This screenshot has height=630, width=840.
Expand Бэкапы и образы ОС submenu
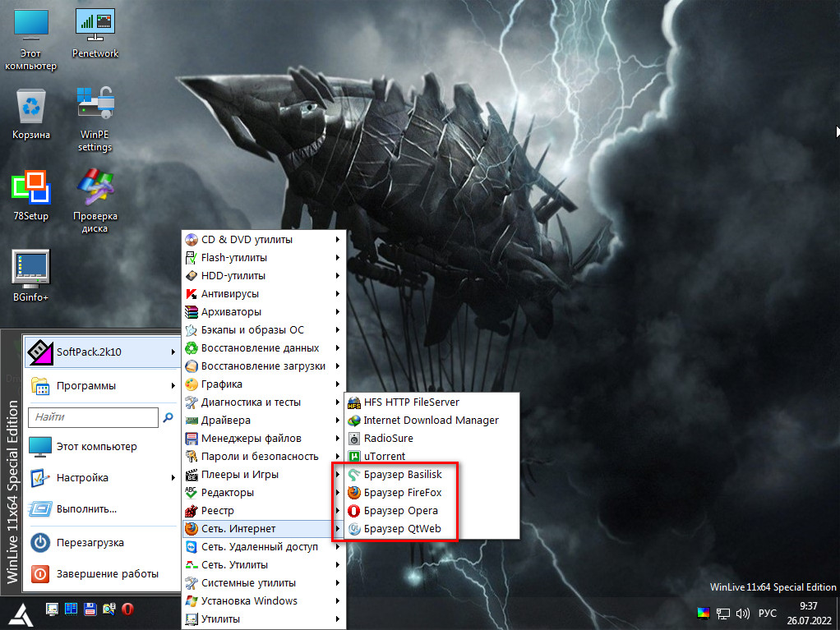pos(264,329)
